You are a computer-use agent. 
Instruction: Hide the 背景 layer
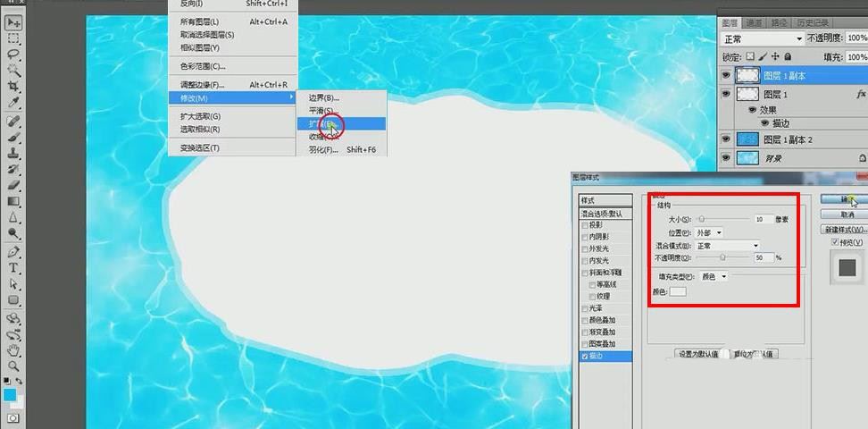726,158
